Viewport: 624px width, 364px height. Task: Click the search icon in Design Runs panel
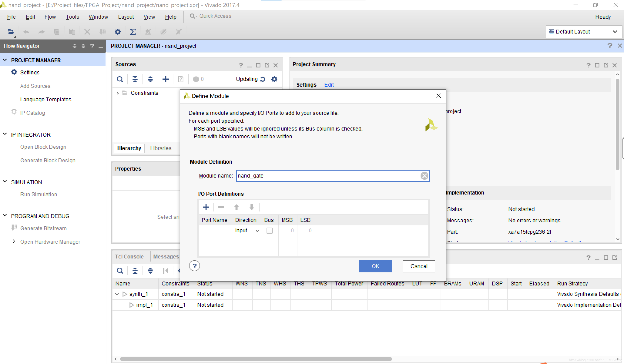(x=120, y=271)
